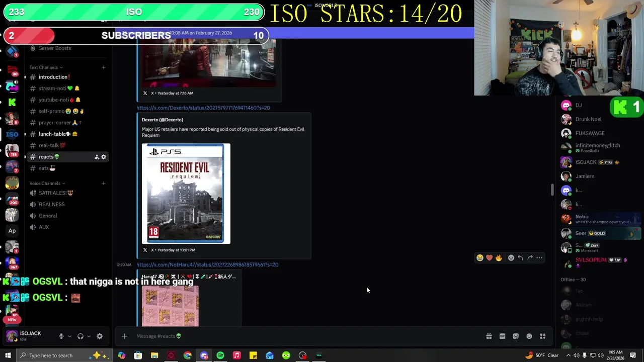Open File Explorer from the taskbar
Viewport: 644px width, 362px height.
pyautogui.click(x=154, y=355)
